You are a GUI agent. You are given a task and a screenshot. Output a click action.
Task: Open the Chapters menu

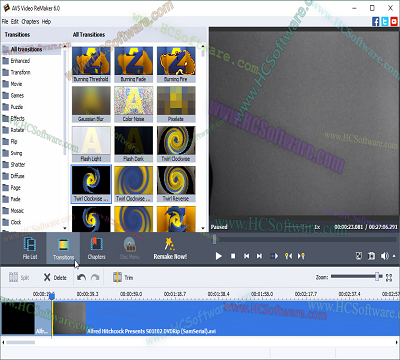coord(30,22)
